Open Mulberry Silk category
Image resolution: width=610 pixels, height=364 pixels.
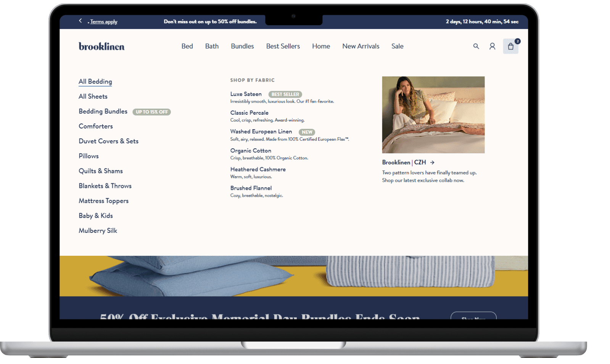tap(98, 231)
